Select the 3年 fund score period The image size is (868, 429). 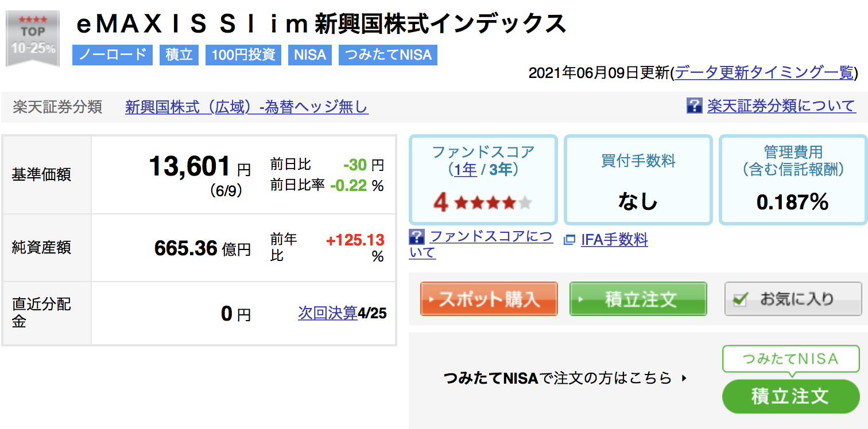(500, 170)
